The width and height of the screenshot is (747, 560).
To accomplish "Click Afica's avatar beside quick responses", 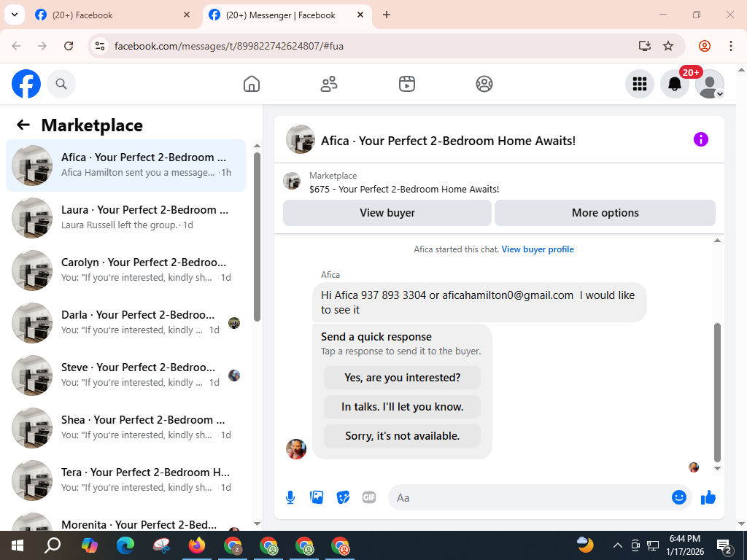I will pyautogui.click(x=296, y=449).
